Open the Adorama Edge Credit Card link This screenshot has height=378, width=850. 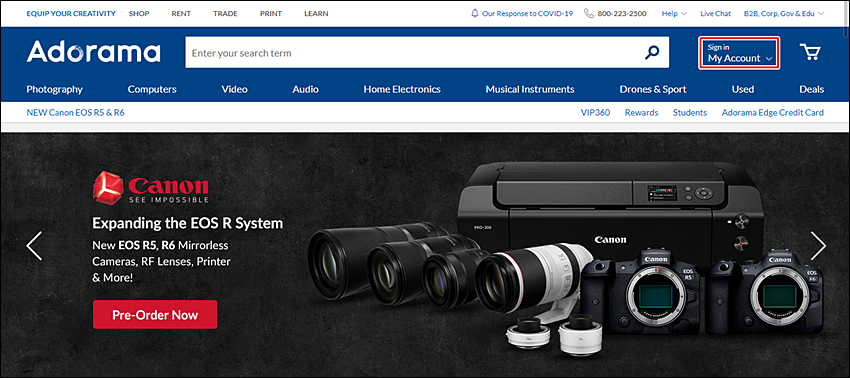(x=772, y=112)
